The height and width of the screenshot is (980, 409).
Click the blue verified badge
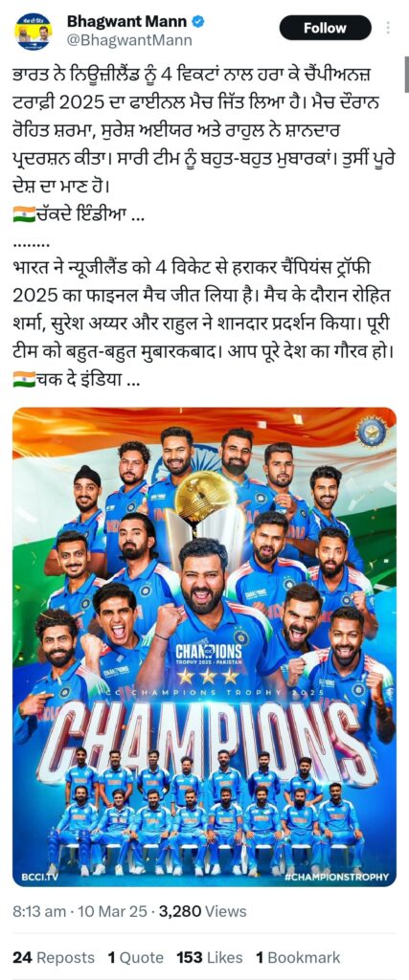point(198,21)
